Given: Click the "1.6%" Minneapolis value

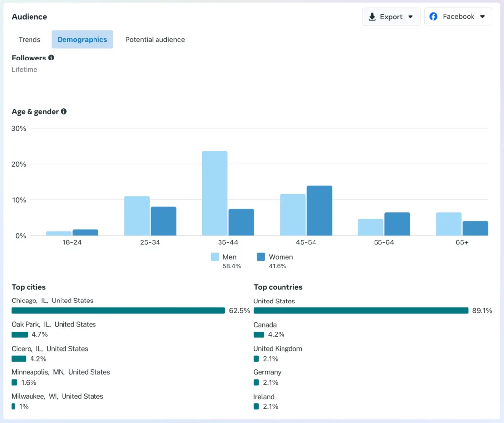Looking at the screenshot, I should tap(29, 383).
